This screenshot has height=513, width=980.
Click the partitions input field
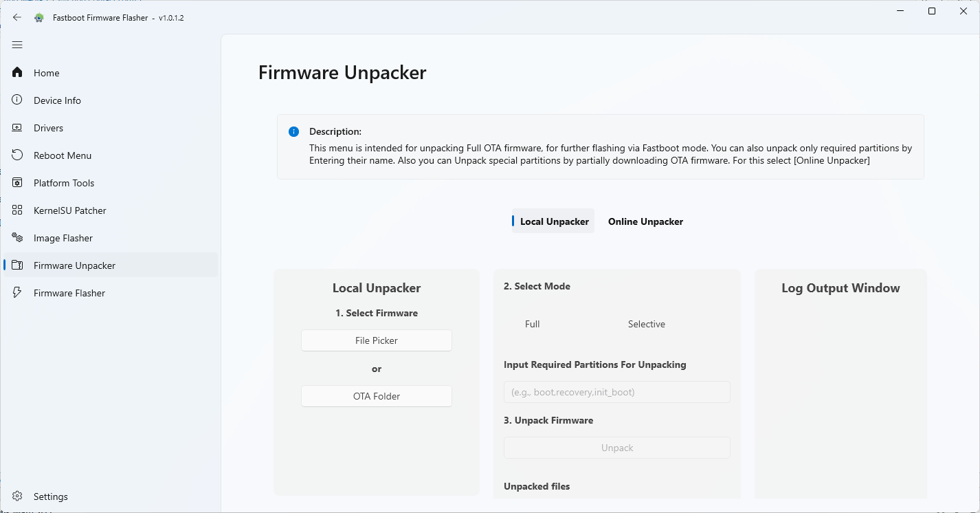pos(616,391)
